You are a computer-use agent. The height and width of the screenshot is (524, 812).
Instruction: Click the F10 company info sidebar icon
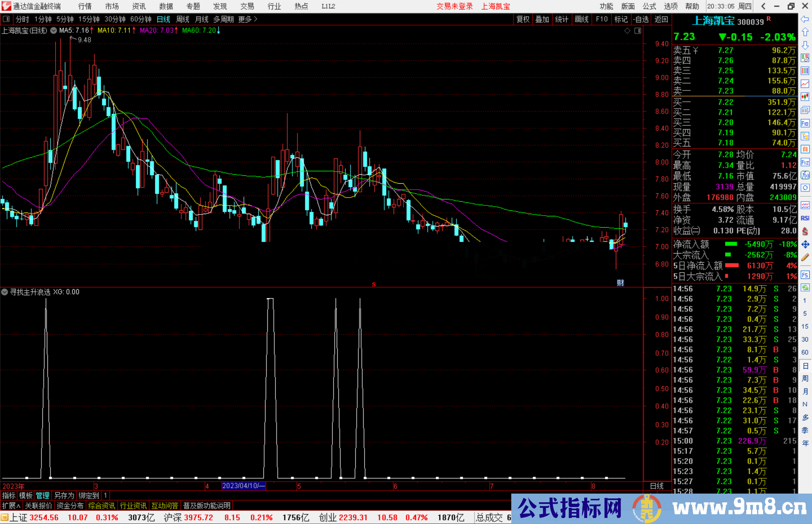805,123
